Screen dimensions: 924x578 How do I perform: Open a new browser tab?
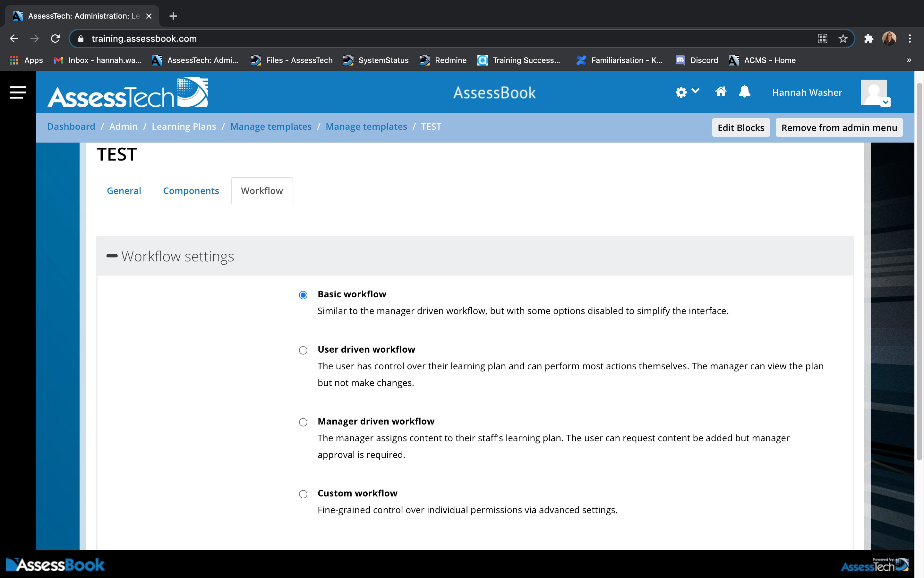173,16
